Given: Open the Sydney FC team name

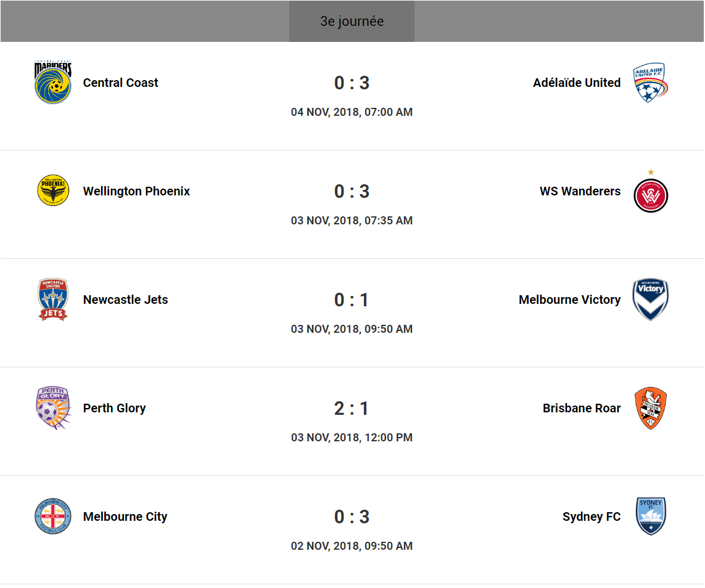Looking at the screenshot, I should click(592, 517).
